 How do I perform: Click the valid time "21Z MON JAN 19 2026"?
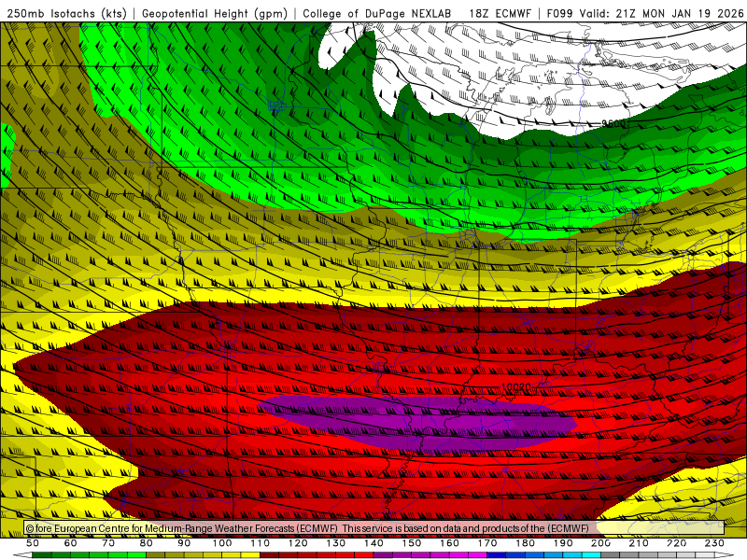coord(680,13)
